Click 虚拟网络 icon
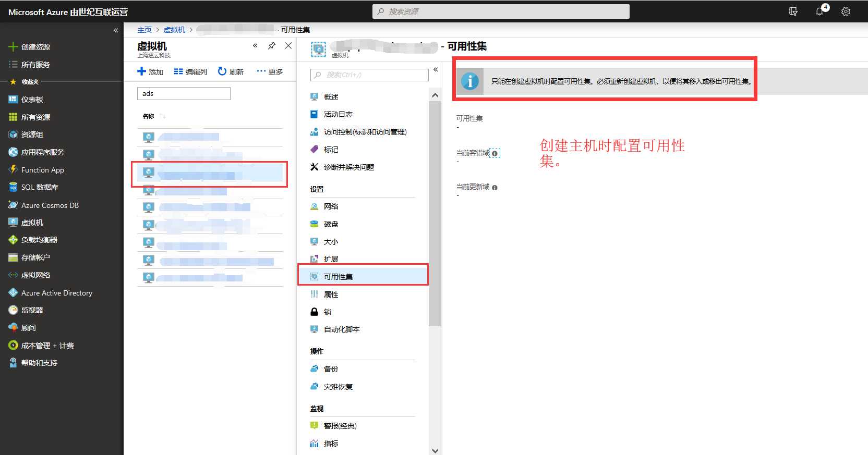 click(x=13, y=275)
